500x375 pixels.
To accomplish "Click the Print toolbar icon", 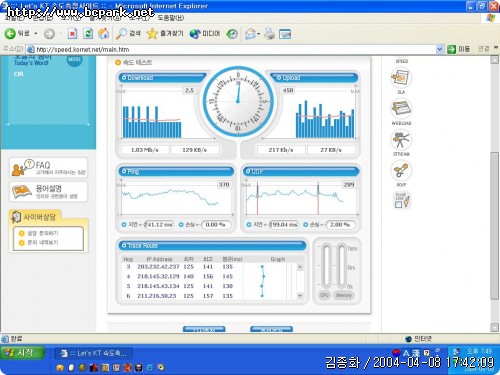I will click(269, 34).
